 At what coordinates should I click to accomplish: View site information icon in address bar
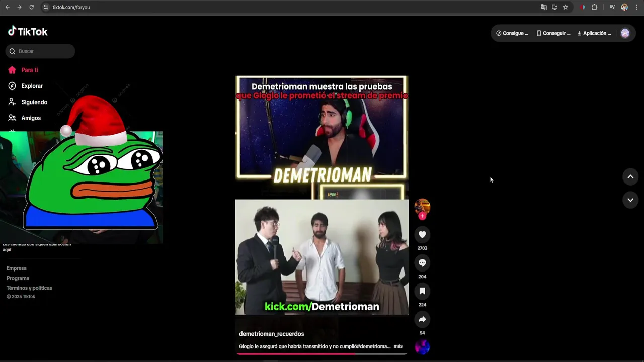tap(46, 7)
